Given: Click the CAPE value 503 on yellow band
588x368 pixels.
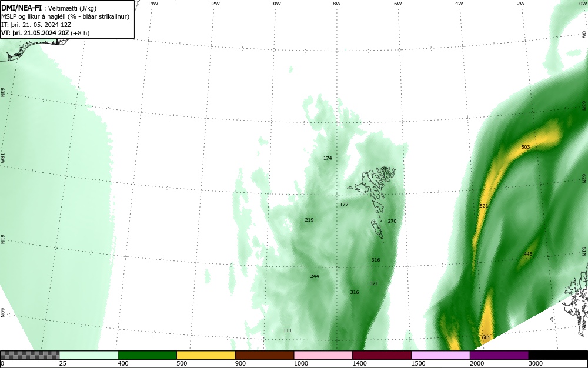Looking at the screenshot, I should pyautogui.click(x=526, y=147).
